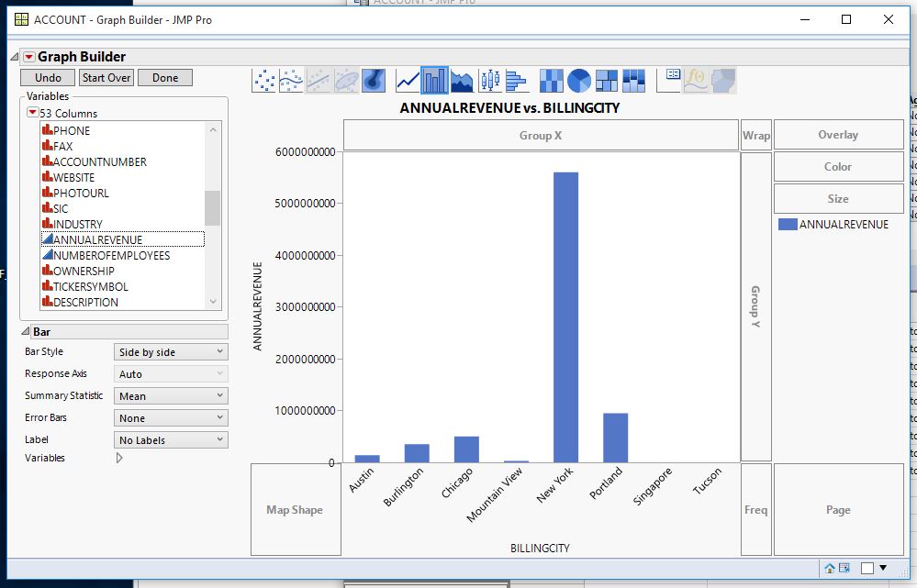Viewport: 917px width, 588px height.
Task: Expand the Variables disclosure triangle
Action: click(x=119, y=458)
